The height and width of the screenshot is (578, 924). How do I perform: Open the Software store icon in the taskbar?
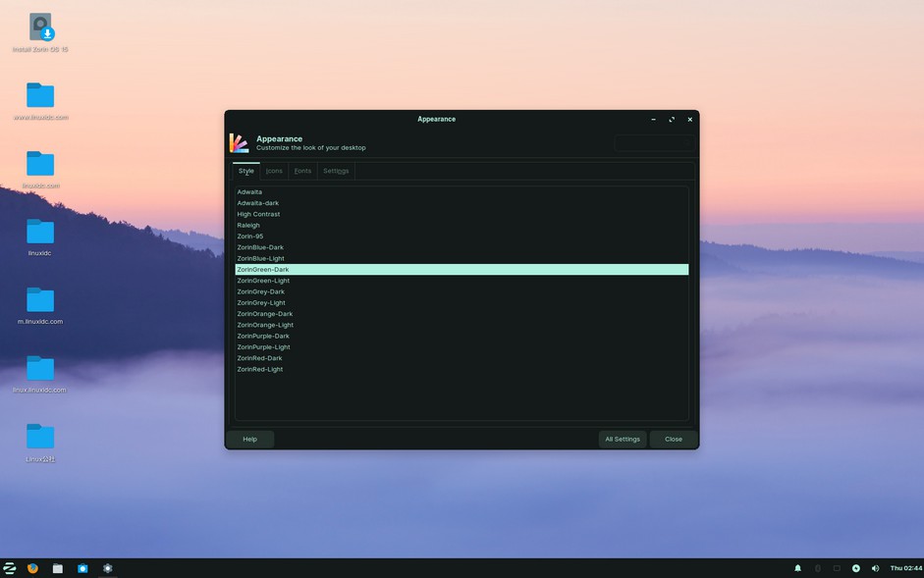(82, 568)
